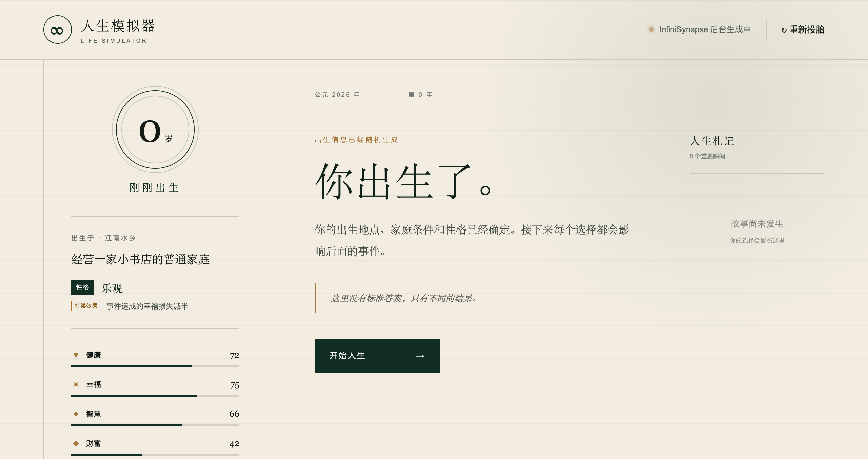Click the wisdom value 66
The width and height of the screenshot is (868, 459).
(x=234, y=414)
